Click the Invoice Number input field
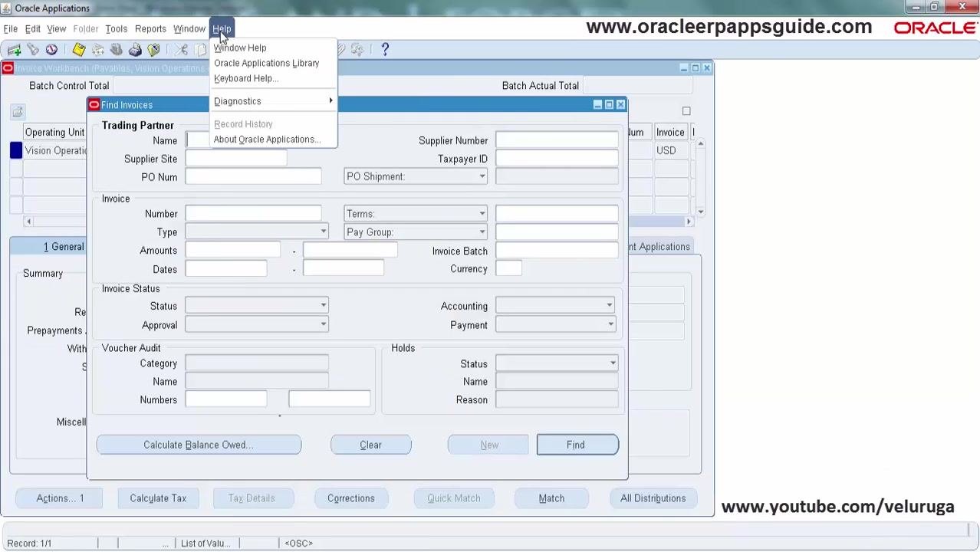The width and height of the screenshot is (980, 552). point(253,214)
